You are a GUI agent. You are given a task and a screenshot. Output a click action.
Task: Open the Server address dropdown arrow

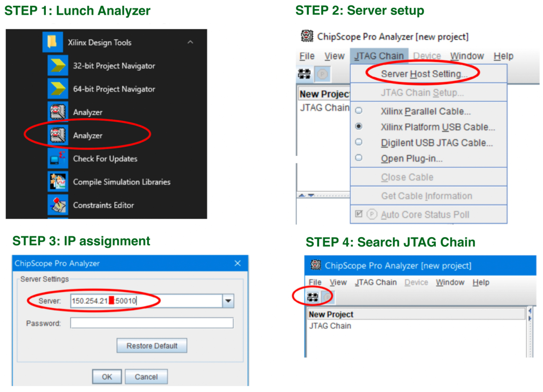(x=228, y=301)
